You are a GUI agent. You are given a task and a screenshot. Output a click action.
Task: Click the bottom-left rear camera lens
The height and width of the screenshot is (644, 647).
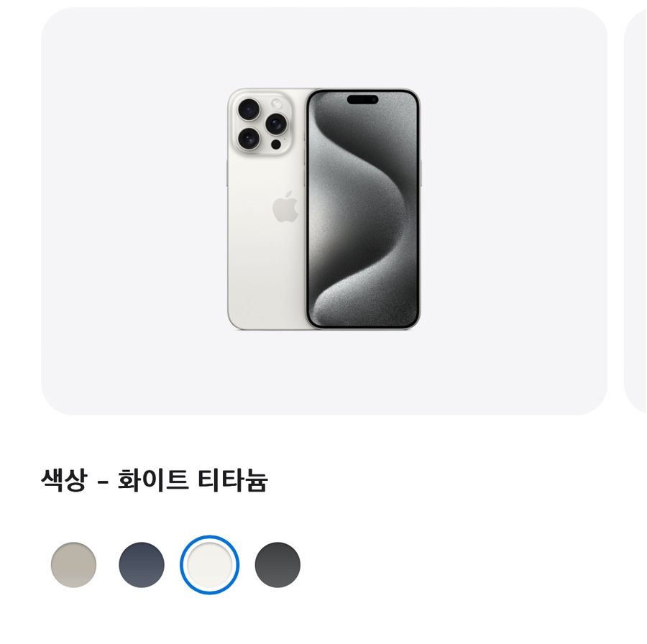(x=249, y=138)
